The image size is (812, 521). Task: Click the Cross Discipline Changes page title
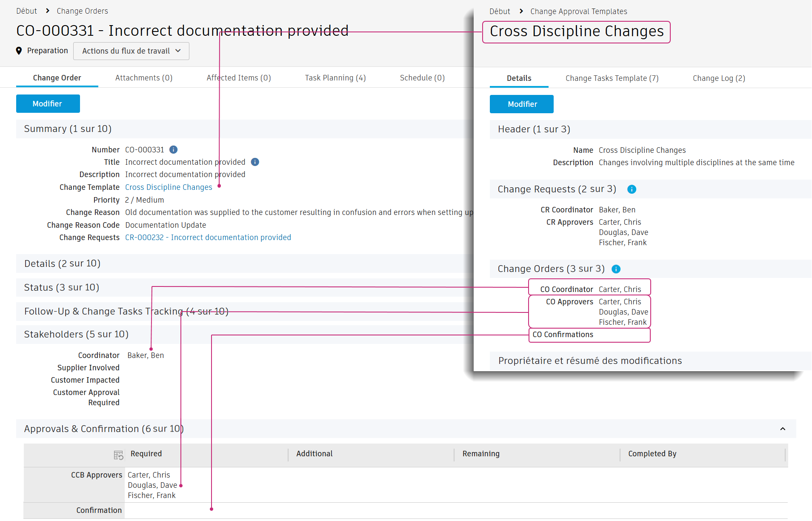click(x=577, y=31)
